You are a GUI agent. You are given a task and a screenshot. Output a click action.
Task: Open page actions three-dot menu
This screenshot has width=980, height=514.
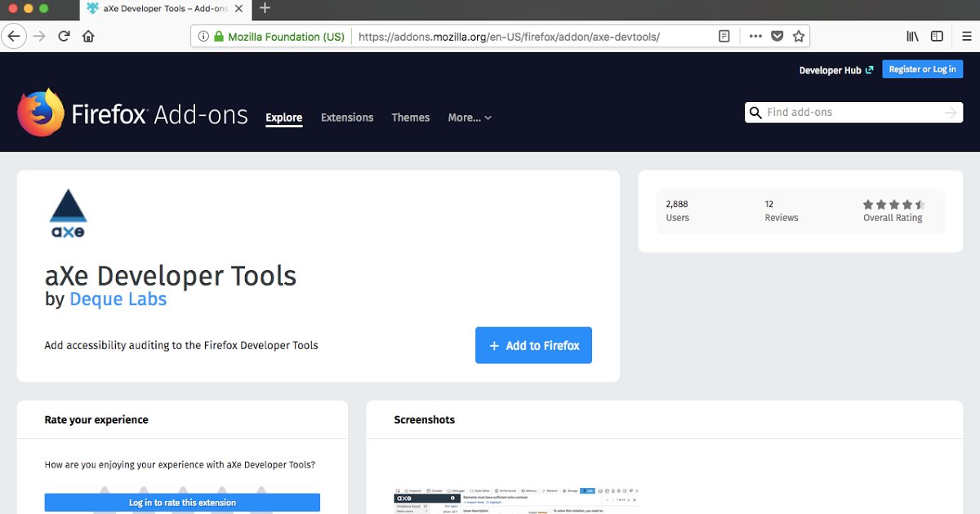pos(755,37)
